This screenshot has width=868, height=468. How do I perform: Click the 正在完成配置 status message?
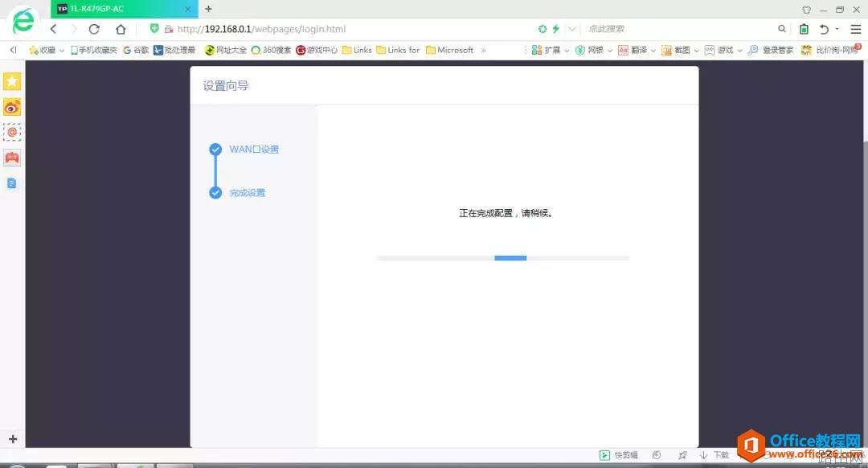click(506, 213)
